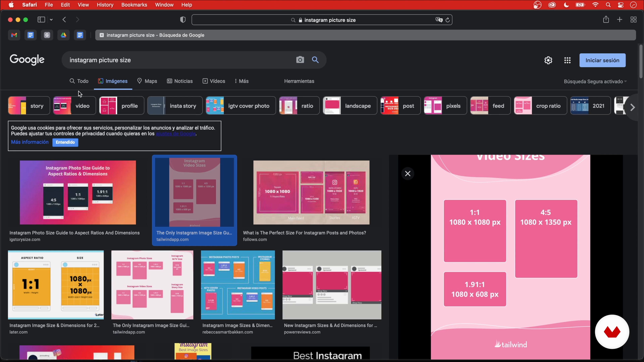Click the large tailwind preview image
Screen dimensions: 644x362
point(511,257)
